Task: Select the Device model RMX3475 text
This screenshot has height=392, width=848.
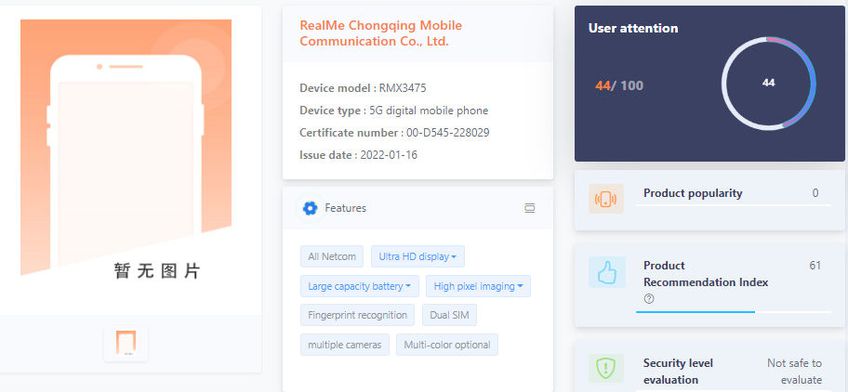Action: pyautogui.click(x=363, y=88)
